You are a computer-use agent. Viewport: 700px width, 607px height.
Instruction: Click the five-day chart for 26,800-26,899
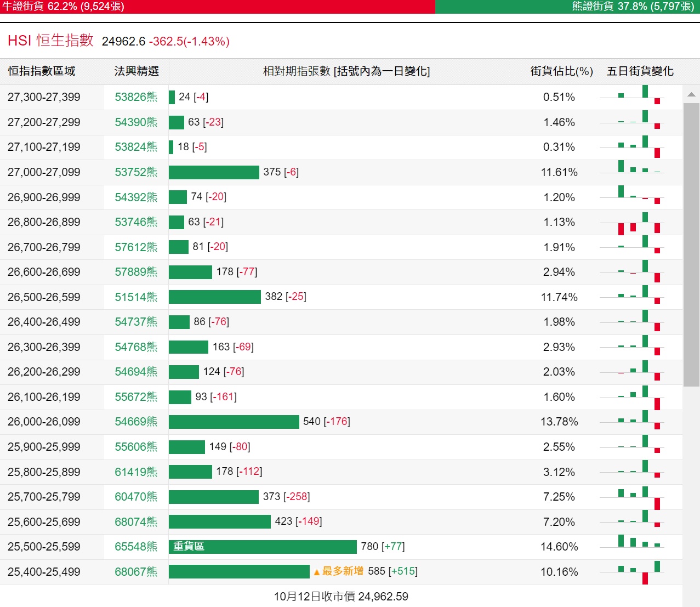tap(632, 224)
